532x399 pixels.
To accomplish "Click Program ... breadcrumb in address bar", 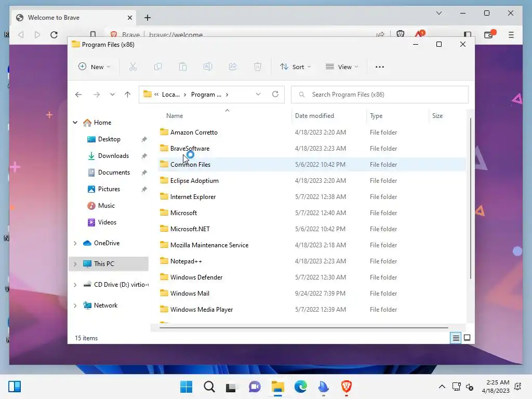I will 206,95.
